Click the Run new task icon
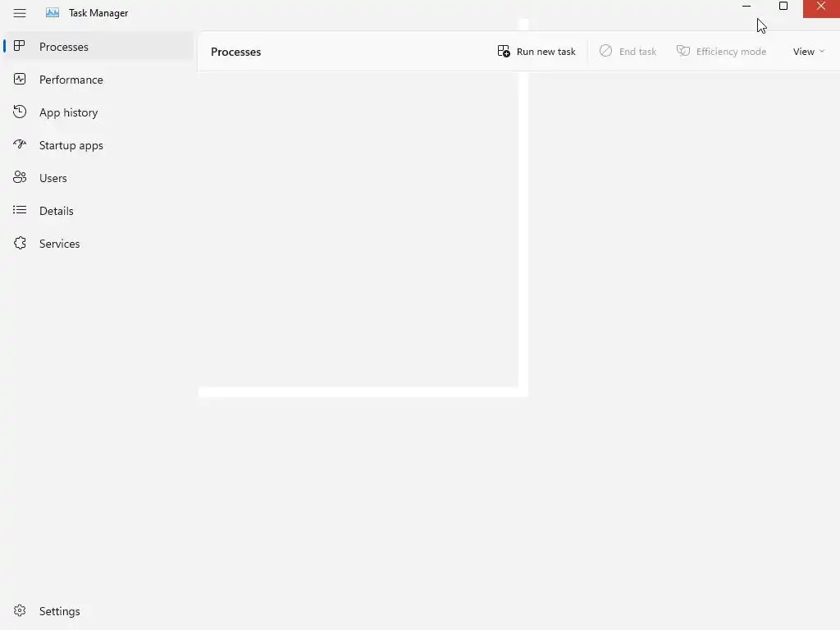 504,51
